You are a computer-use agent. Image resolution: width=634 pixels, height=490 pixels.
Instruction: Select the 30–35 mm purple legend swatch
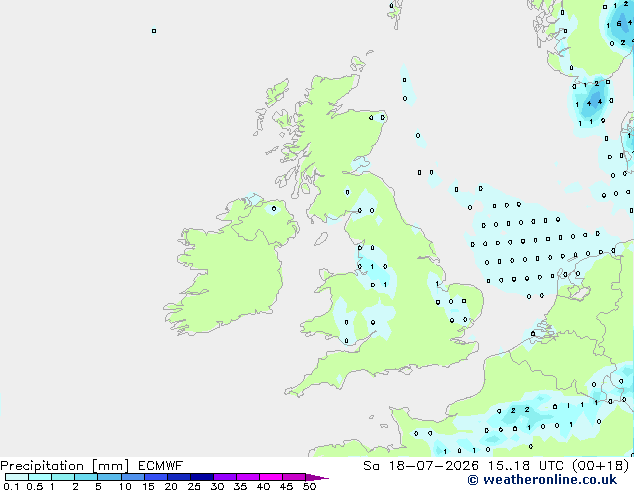[225, 477]
